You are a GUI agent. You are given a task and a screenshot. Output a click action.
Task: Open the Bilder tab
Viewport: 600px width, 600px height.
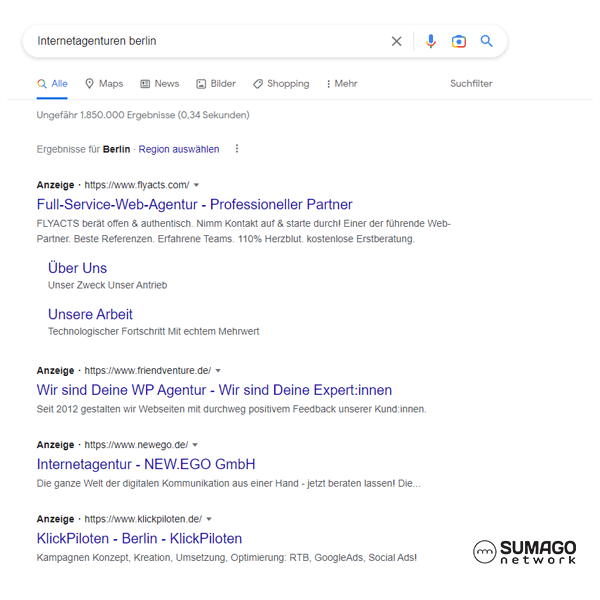[x=216, y=83]
